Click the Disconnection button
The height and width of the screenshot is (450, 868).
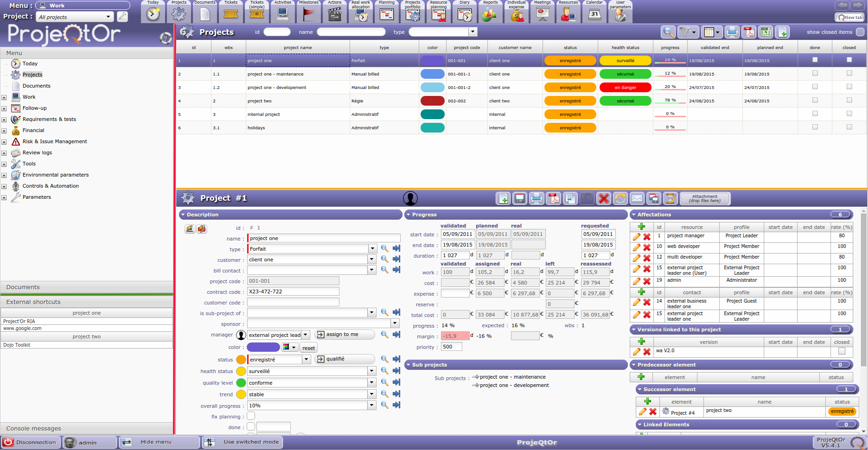click(31, 442)
